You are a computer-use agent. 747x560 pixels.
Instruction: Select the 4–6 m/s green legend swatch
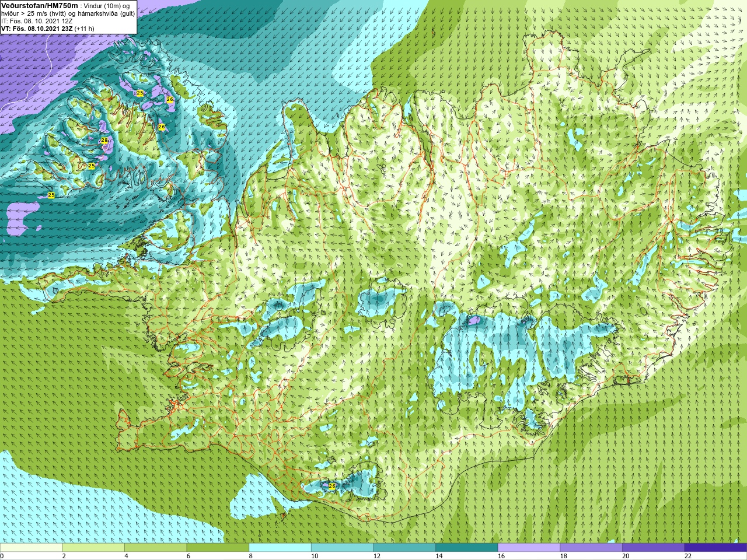click(x=156, y=548)
